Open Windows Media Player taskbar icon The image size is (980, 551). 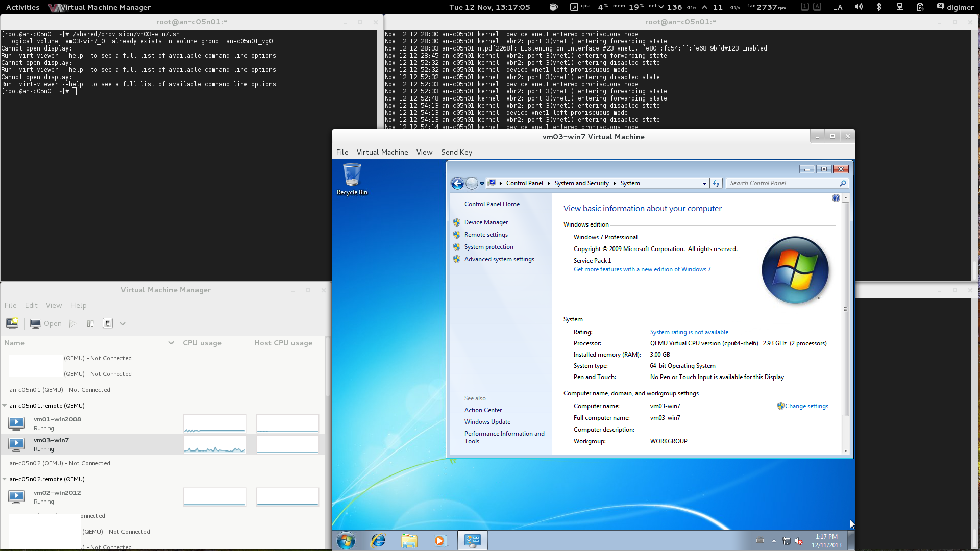[x=439, y=540]
